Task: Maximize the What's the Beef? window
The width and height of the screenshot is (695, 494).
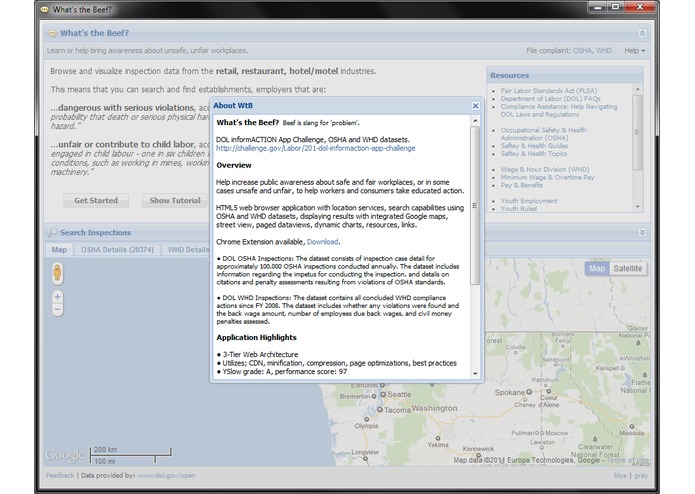Action: point(616,7)
